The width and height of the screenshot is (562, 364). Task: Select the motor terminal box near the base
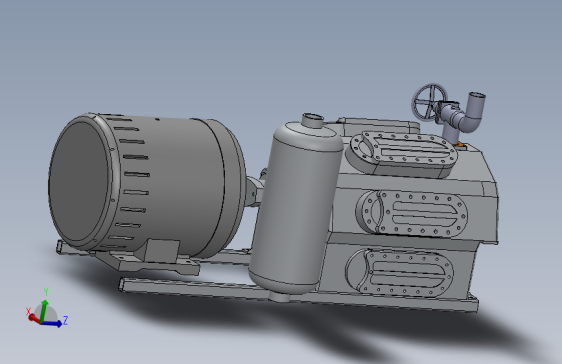coord(161,251)
